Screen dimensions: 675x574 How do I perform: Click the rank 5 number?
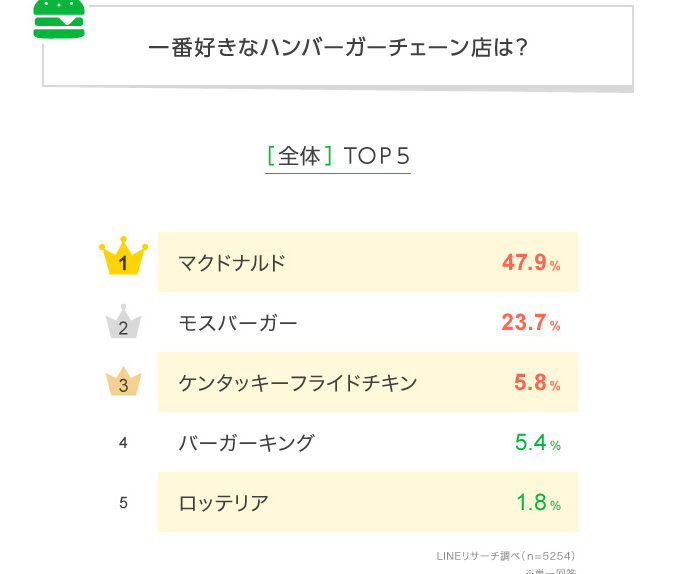(x=123, y=502)
